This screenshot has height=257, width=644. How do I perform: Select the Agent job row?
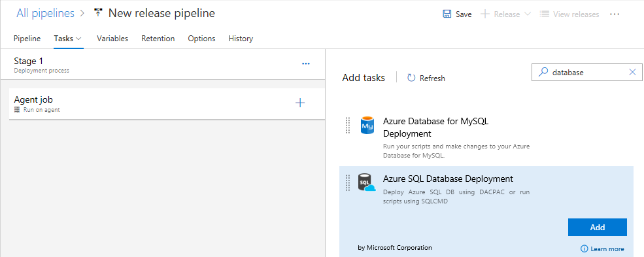pos(167,104)
